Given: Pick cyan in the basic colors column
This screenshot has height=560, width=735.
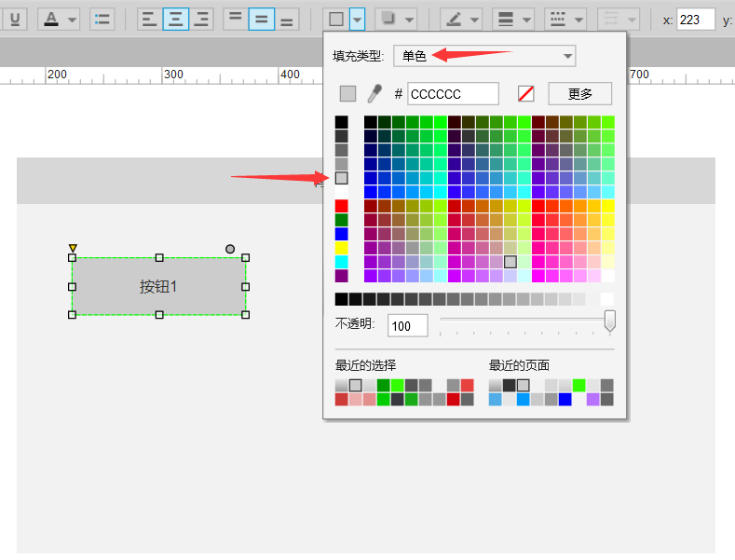Looking at the screenshot, I should (x=341, y=262).
